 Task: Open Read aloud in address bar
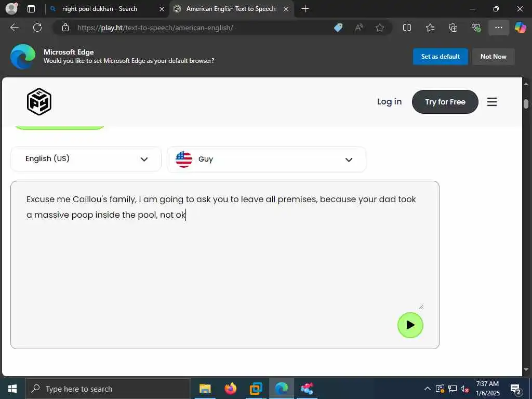[359, 28]
